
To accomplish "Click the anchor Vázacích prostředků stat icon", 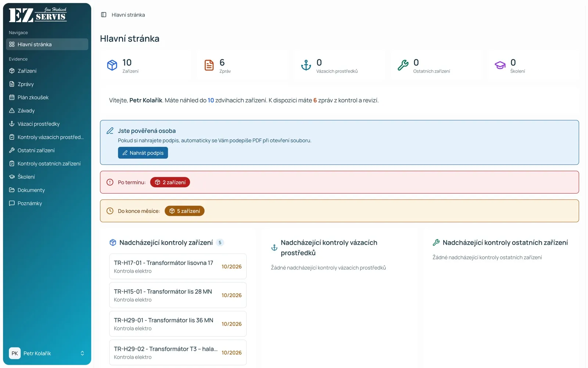I will tap(306, 65).
